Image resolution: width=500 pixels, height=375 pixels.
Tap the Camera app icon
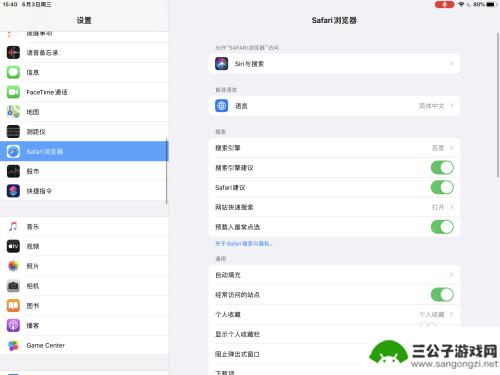(x=13, y=286)
